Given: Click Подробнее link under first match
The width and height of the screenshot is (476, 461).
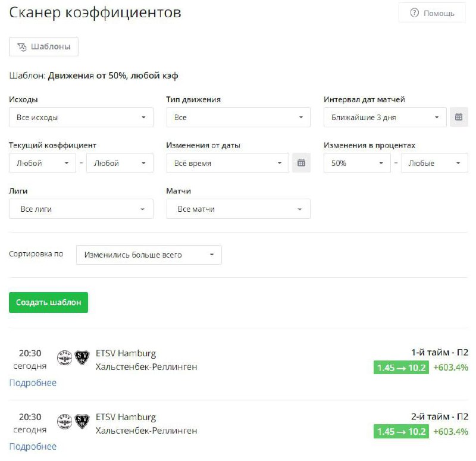Looking at the screenshot, I should (x=33, y=382).
